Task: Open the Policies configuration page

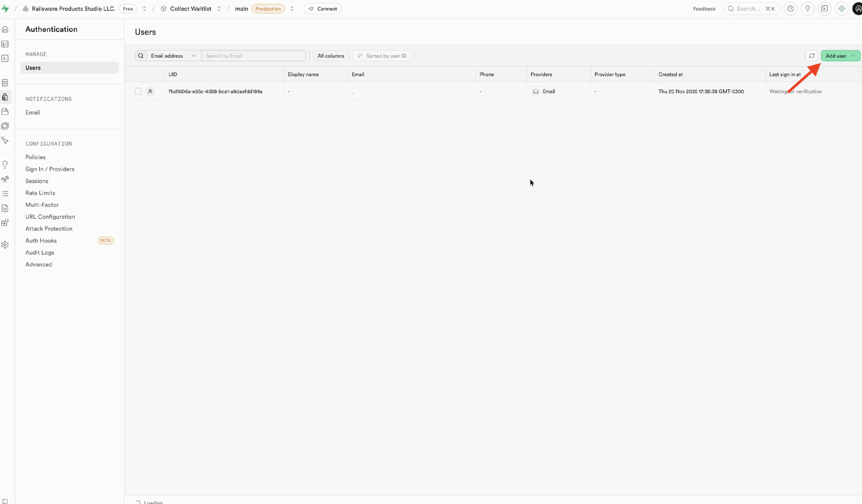Action: tap(35, 157)
